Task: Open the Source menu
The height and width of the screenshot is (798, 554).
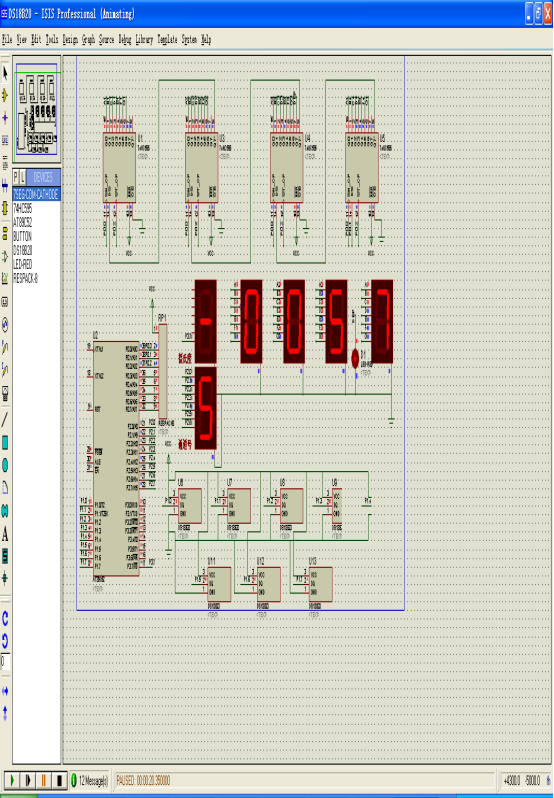Action: pos(106,40)
